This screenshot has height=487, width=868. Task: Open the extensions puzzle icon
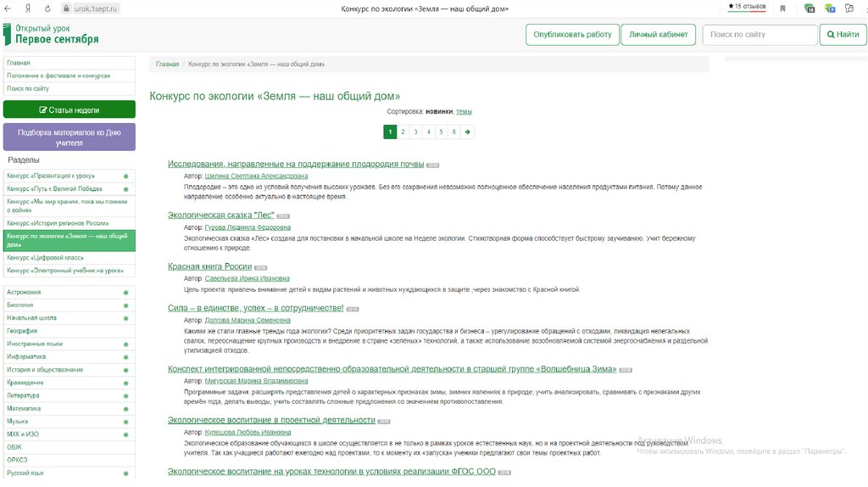click(849, 8)
